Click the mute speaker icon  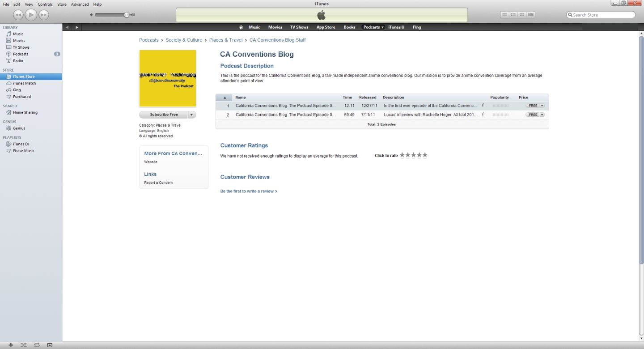point(92,15)
